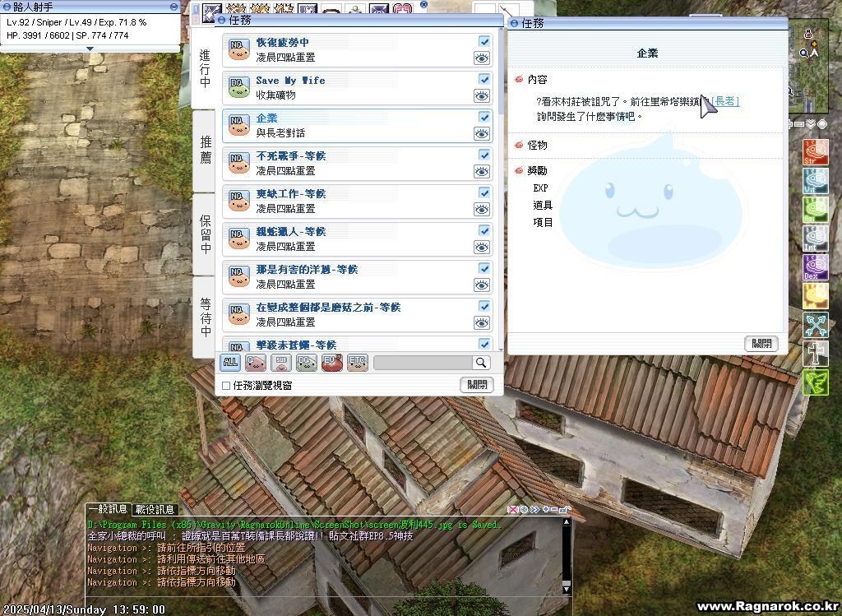
Task: Click chat log scrollbar up arrow
Action: pos(566,521)
